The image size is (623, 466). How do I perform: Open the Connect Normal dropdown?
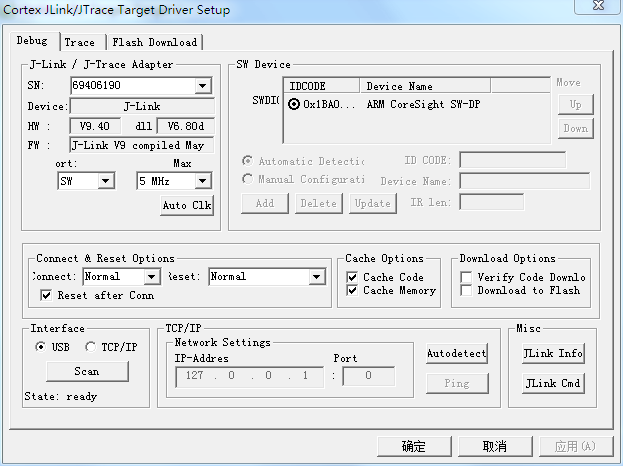[x=151, y=277]
